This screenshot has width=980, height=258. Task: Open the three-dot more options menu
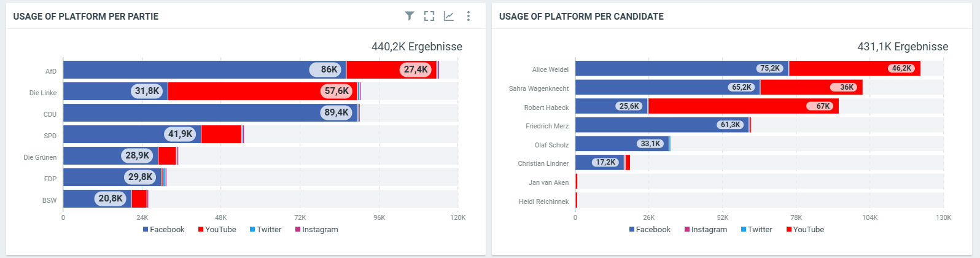pos(469,16)
